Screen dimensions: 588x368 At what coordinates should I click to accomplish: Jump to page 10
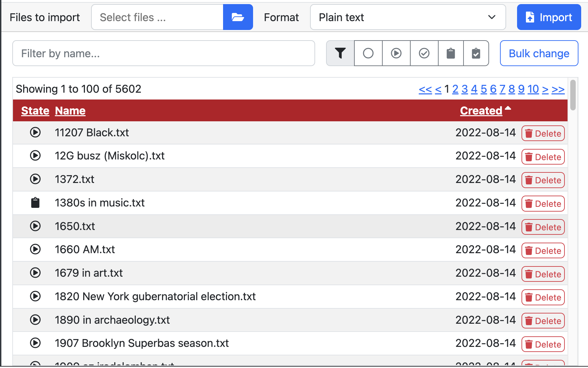coord(533,89)
